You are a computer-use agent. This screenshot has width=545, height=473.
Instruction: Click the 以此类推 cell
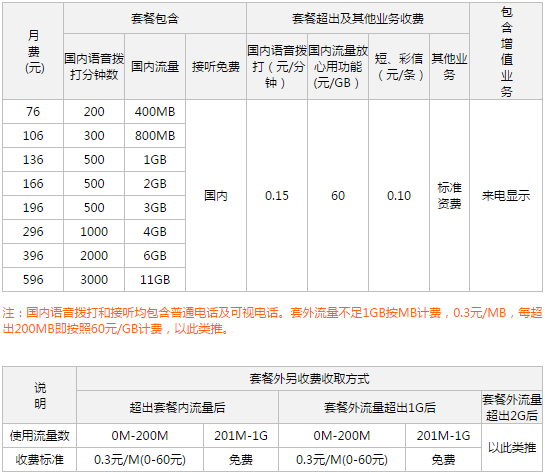[x=512, y=448]
